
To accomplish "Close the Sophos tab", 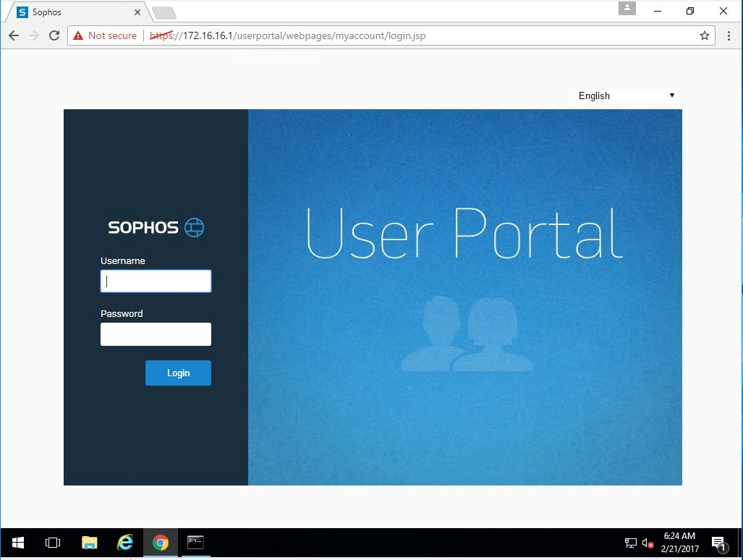I will 137,12.
